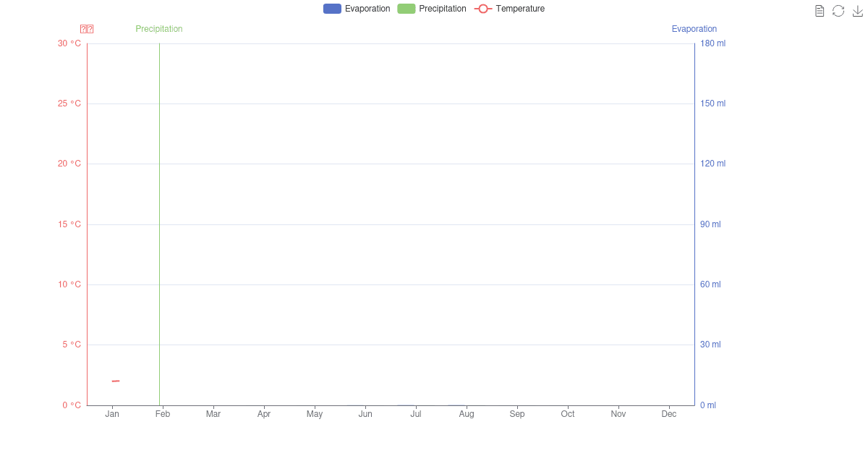Click the Evaporation axis title on the right

(x=694, y=28)
